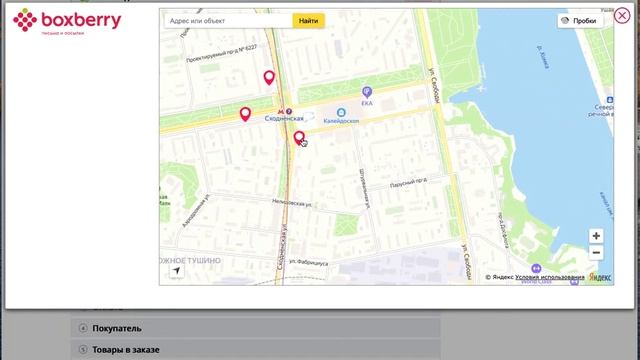This screenshot has height=360, width=640.
Task: Click the Найти search button
Action: [x=309, y=20]
